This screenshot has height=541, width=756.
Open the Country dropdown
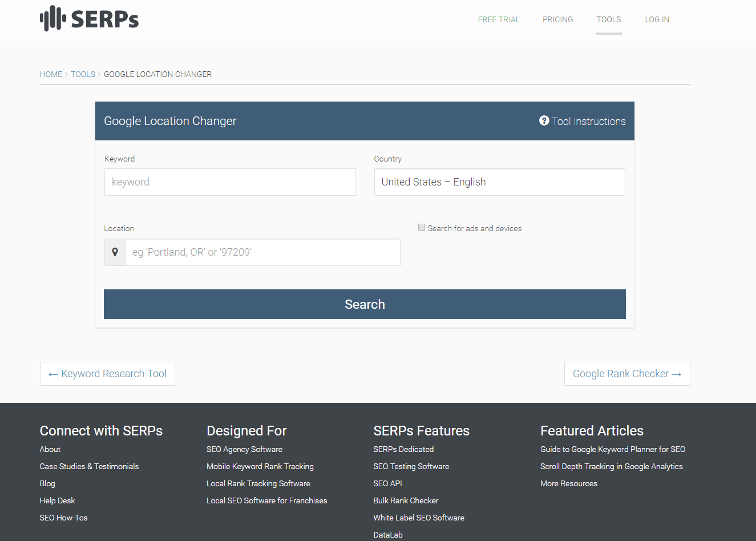(x=500, y=182)
